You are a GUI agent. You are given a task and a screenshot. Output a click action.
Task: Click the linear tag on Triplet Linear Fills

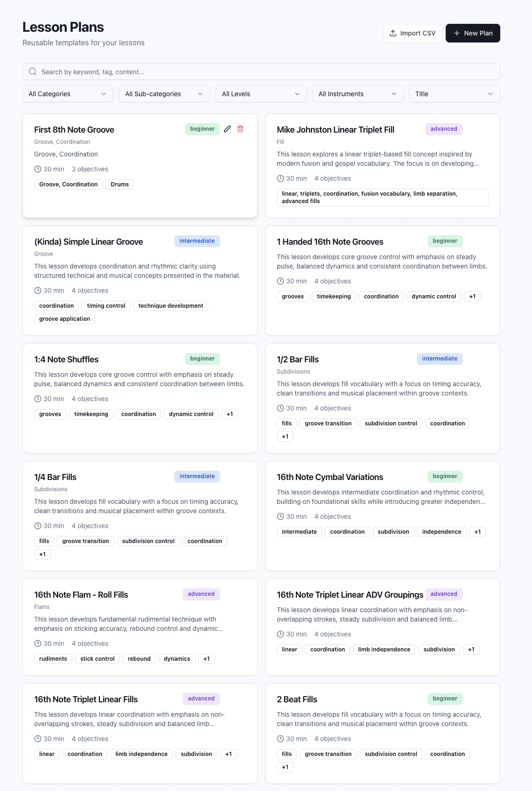[x=47, y=754]
